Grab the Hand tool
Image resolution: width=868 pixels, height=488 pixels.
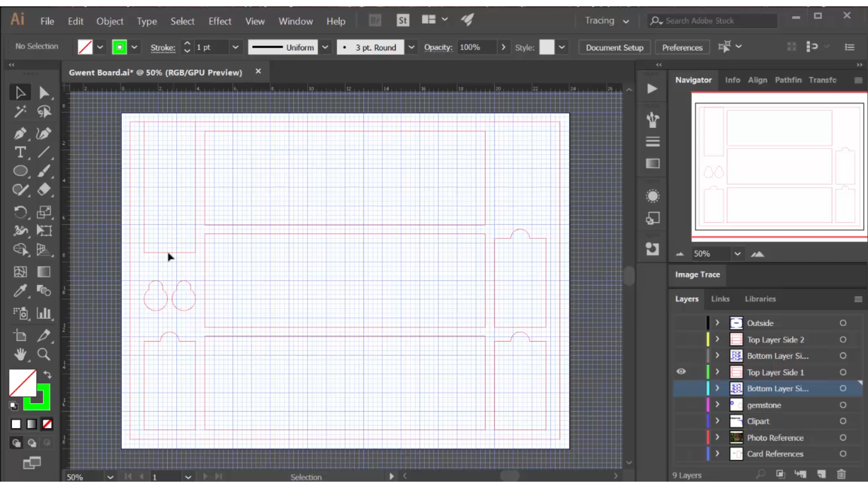pos(20,355)
